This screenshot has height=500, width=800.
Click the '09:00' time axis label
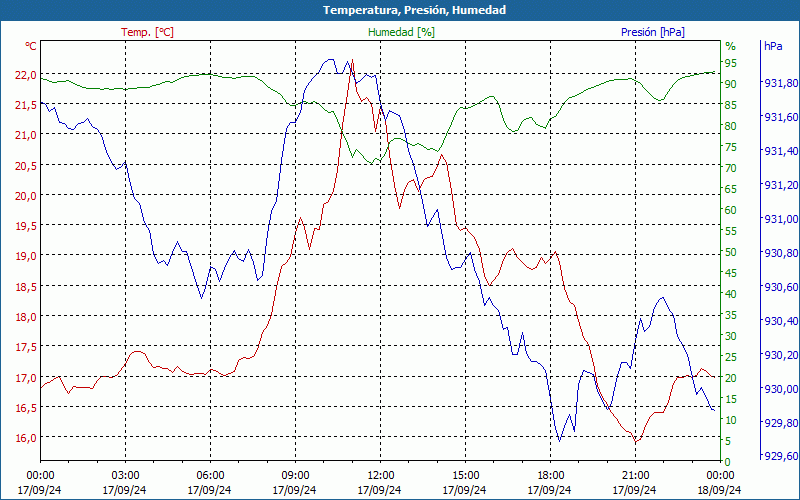[295, 475]
